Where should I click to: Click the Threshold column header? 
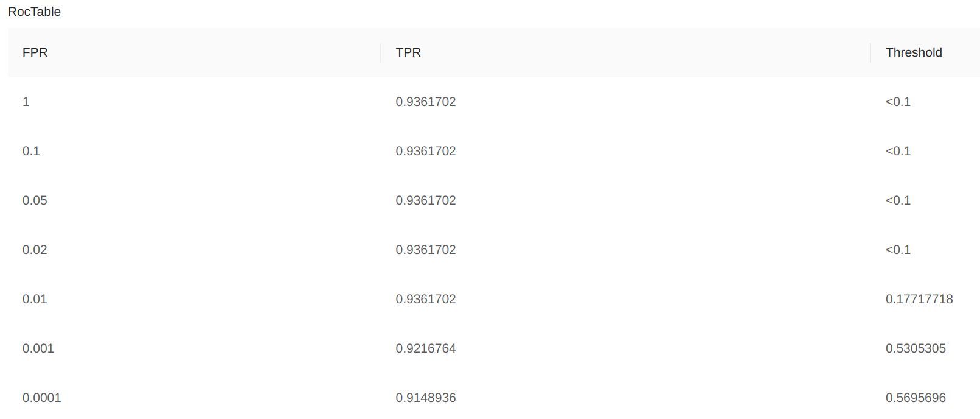coord(913,52)
